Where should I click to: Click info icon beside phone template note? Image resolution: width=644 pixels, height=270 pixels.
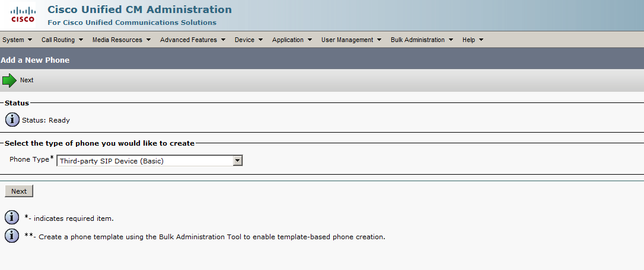coord(12,236)
